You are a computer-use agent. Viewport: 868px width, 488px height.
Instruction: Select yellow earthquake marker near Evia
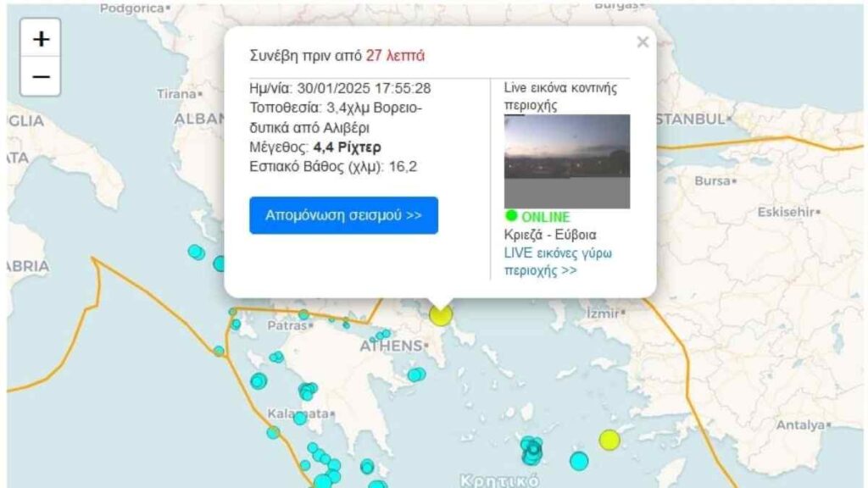(x=441, y=315)
